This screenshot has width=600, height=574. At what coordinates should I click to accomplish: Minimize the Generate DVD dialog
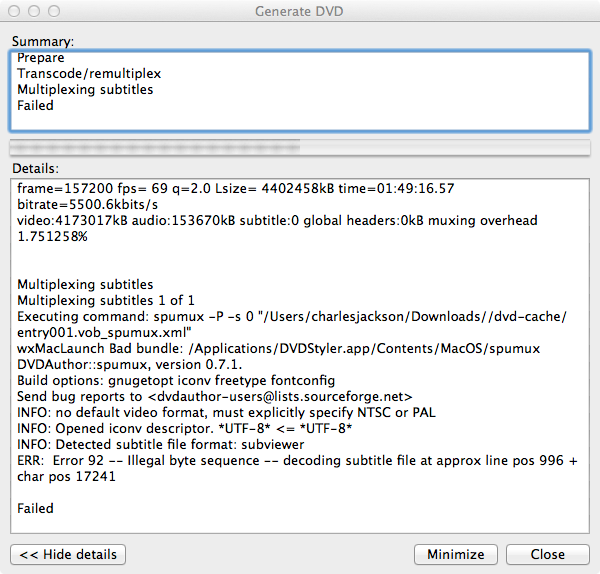click(x=455, y=554)
